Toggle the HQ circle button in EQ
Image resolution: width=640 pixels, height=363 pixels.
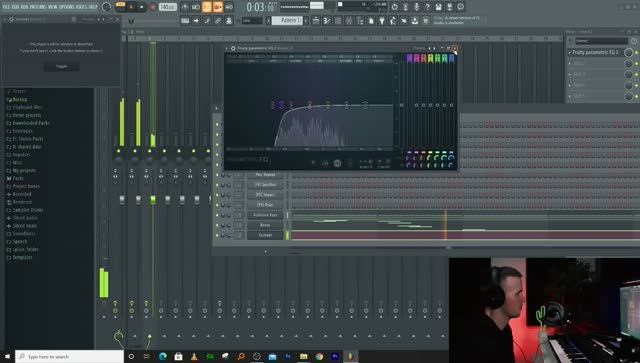pyautogui.click(x=337, y=163)
